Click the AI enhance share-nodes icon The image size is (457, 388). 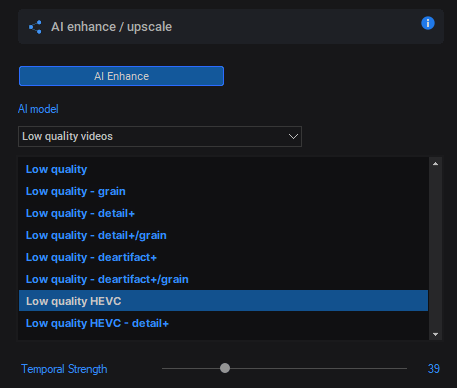(x=35, y=27)
